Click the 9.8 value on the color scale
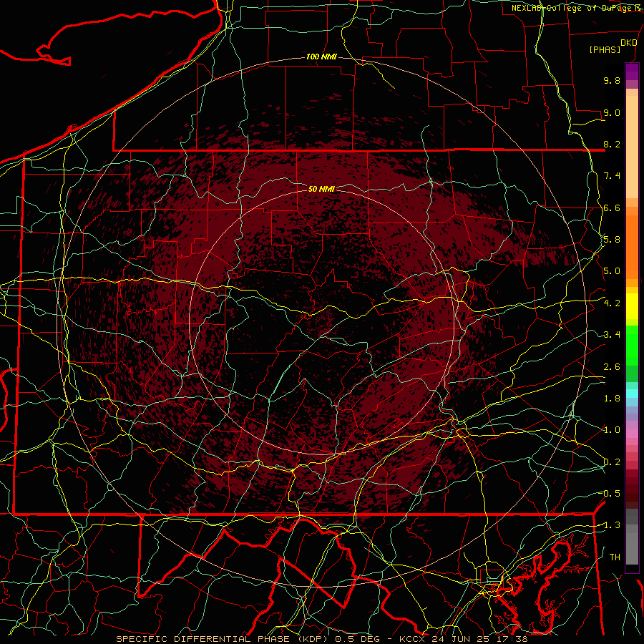 click(612, 80)
